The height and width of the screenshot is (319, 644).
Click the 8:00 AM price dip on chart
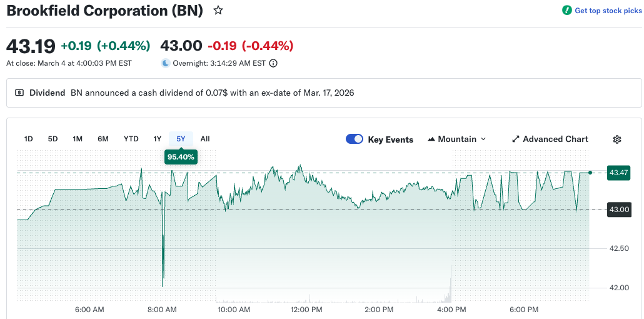click(163, 283)
